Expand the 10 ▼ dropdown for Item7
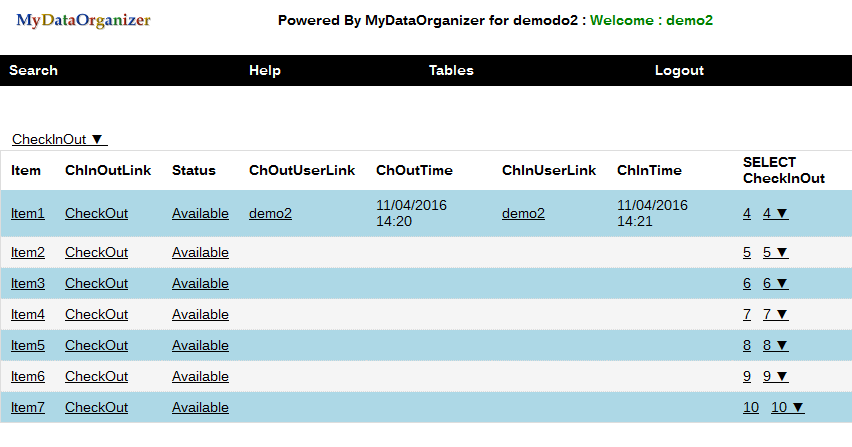The width and height of the screenshot is (852, 447). (787, 407)
